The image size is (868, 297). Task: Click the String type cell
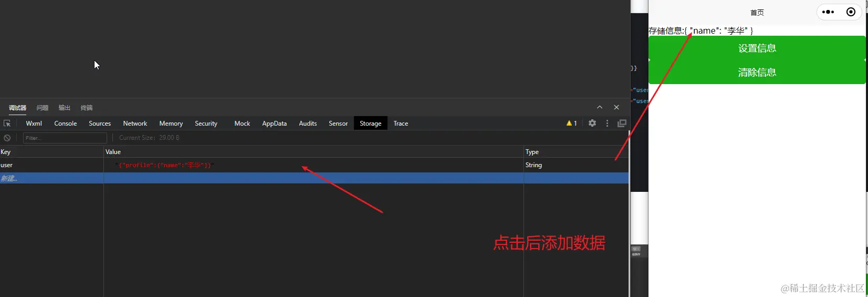576,165
